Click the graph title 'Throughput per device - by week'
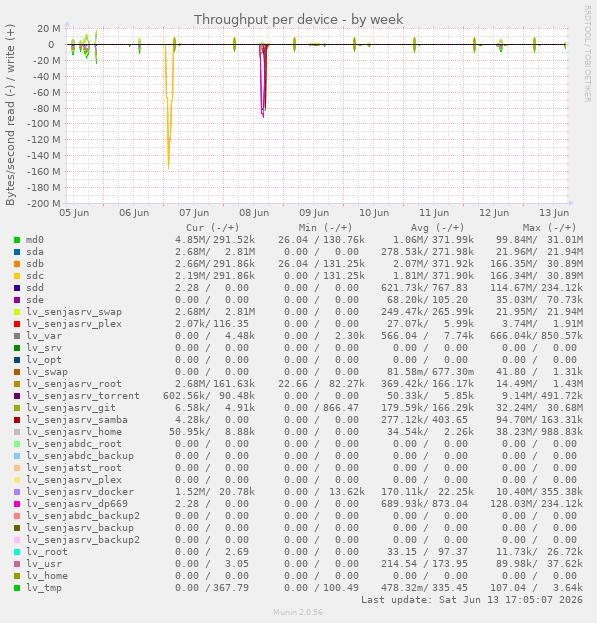The image size is (597, 623). (298, 19)
